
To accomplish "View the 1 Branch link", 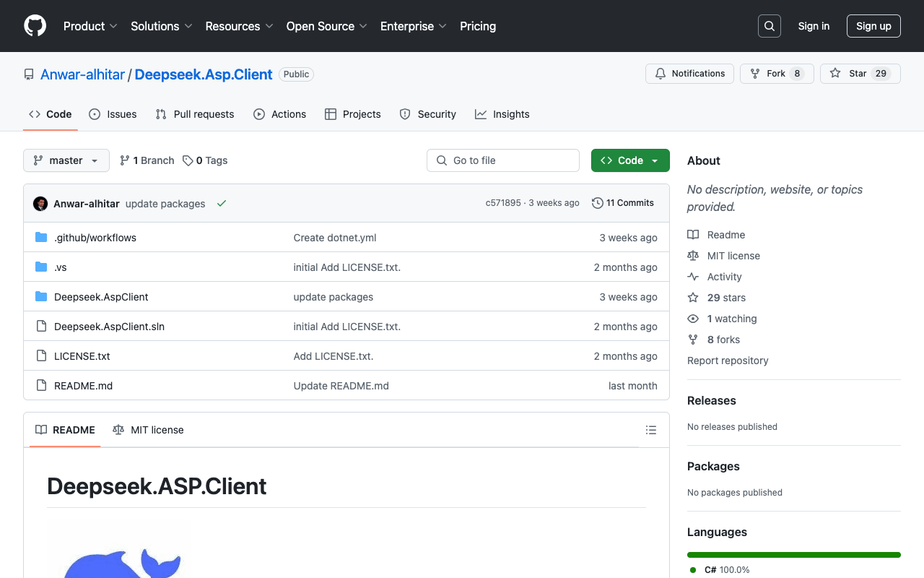I will click(147, 160).
